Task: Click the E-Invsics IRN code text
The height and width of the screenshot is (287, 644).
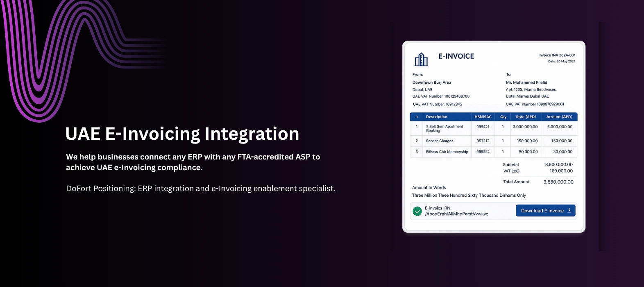Action: 456,214
